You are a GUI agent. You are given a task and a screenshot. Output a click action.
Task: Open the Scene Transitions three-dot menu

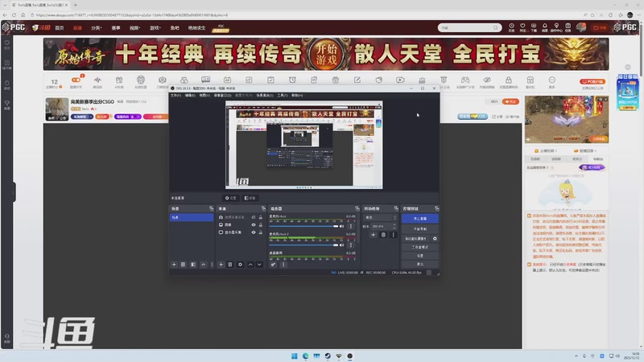click(393, 235)
